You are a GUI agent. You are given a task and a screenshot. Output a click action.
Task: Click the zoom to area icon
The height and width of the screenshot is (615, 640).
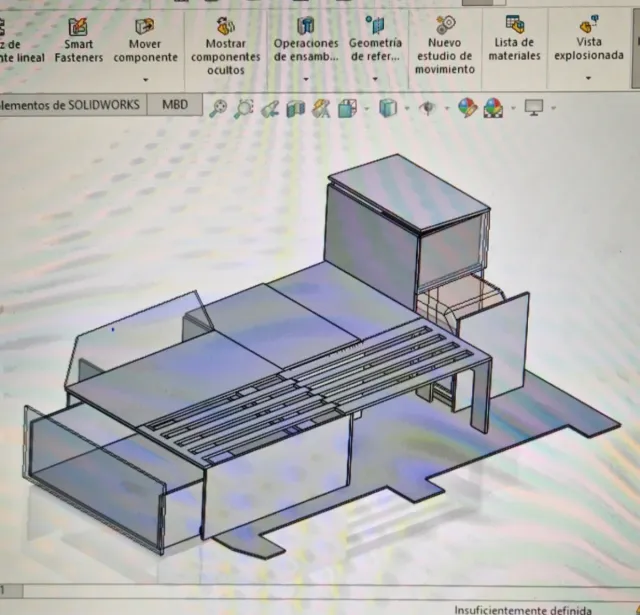[243, 108]
